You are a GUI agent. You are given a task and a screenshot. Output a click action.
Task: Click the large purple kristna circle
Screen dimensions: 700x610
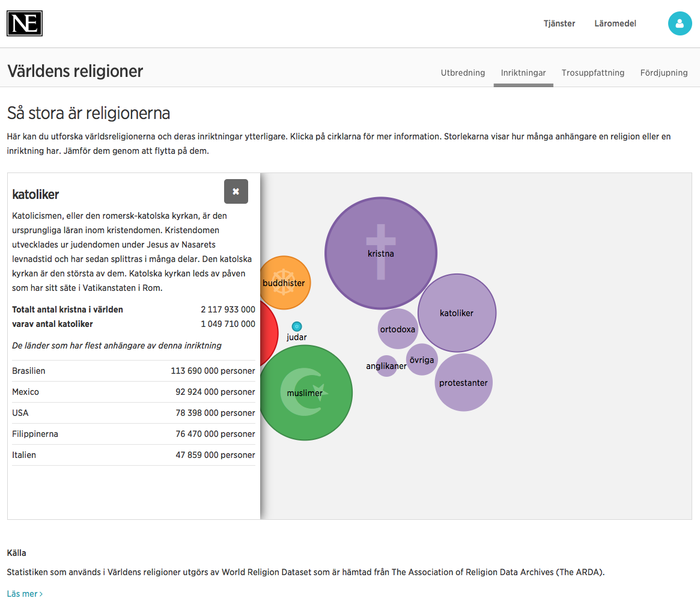coord(380,253)
